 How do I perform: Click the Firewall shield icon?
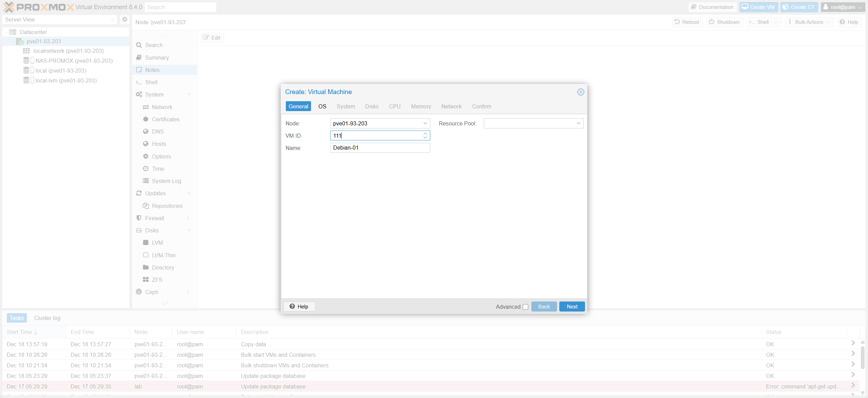[139, 218]
